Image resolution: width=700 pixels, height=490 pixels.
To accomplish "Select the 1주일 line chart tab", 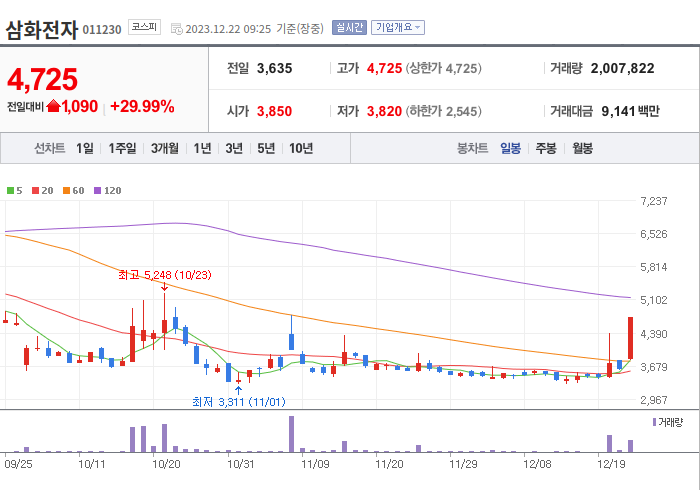I will pyautogui.click(x=122, y=148).
